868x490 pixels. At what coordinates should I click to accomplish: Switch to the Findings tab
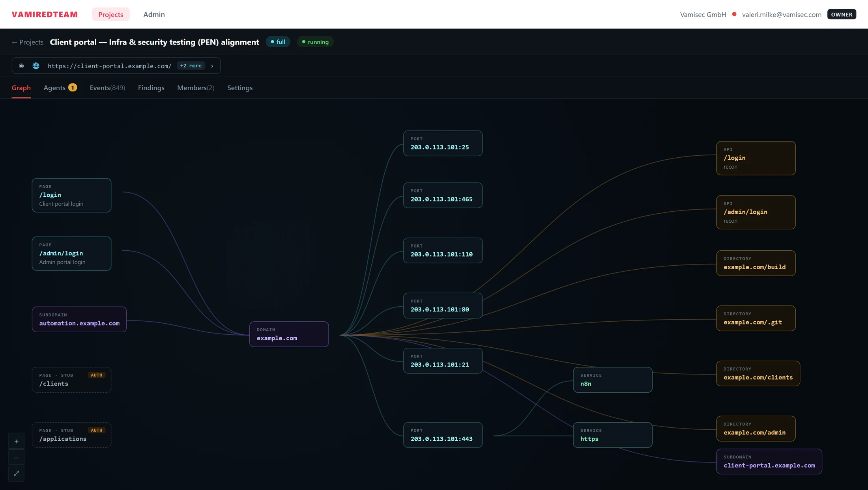(x=151, y=88)
